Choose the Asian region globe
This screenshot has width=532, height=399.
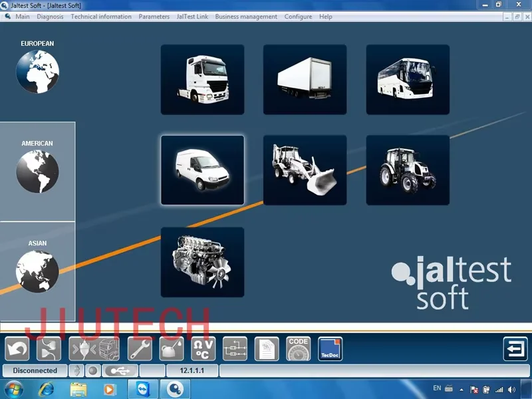click(37, 271)
